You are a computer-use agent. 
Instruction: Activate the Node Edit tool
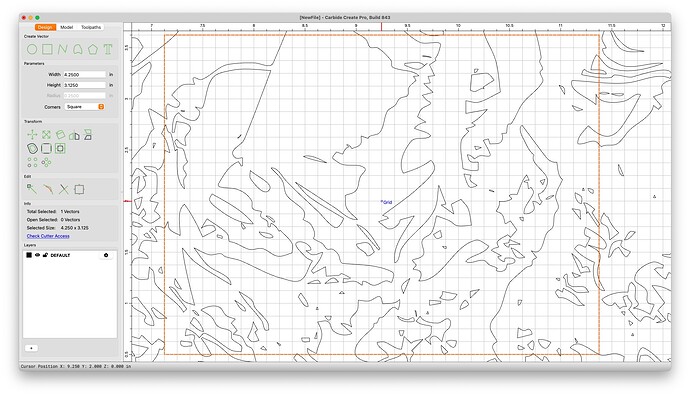tap(32, 189)
